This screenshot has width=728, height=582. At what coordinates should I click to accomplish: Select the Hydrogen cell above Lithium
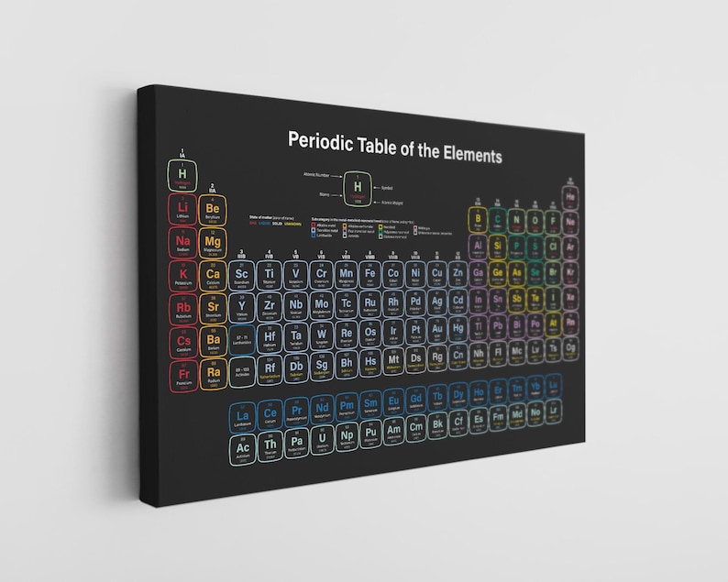pos(182,175)
